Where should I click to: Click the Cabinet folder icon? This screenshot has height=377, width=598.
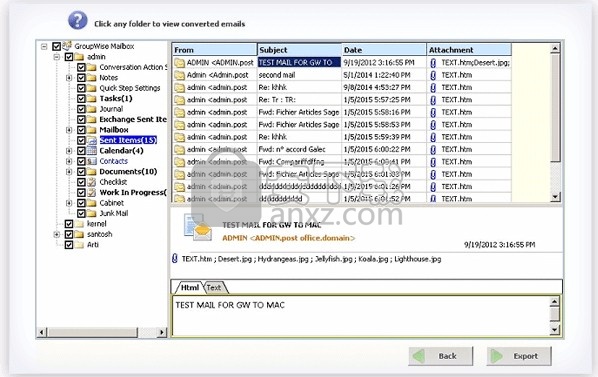coord(92,203)
